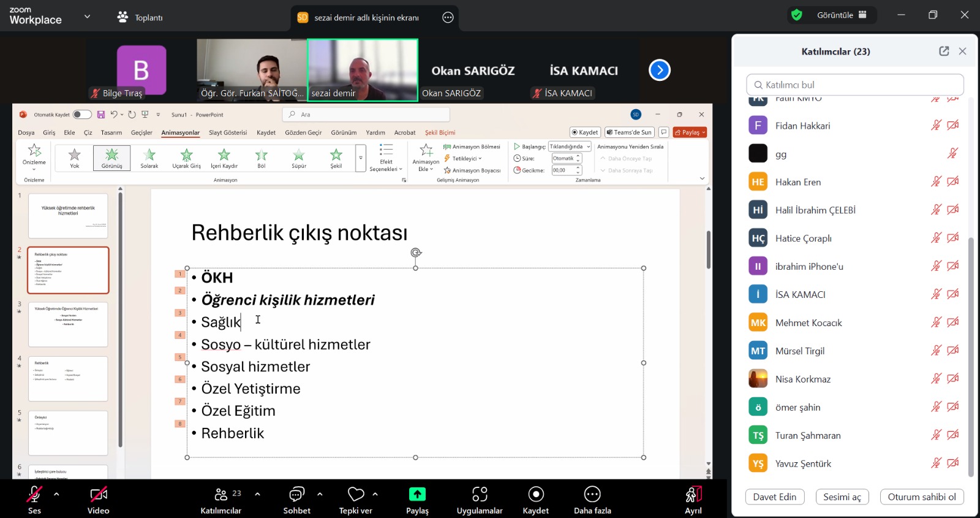Click the Katılımcı bul search field

855,85
